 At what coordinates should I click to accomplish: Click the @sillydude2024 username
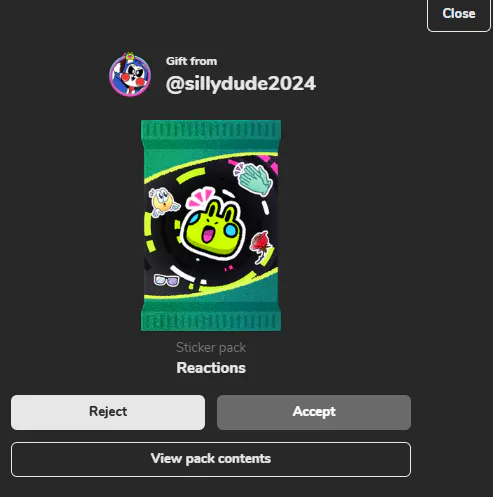(x=240, y=84)
